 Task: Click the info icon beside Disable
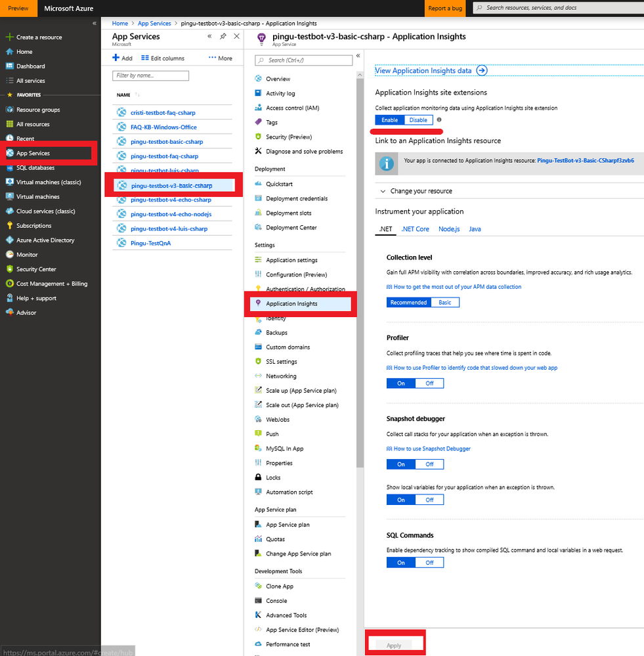coord(439,120)
